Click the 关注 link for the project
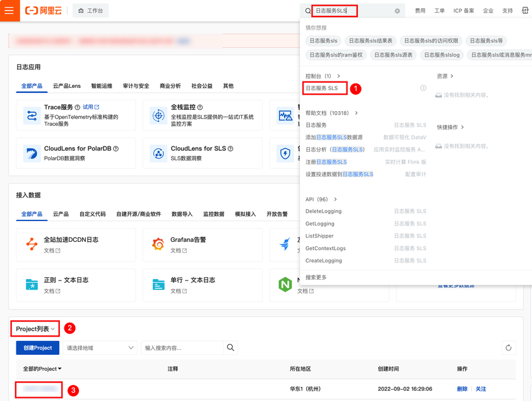This screenshot has height=401, width=532. (x=481, y=389)
